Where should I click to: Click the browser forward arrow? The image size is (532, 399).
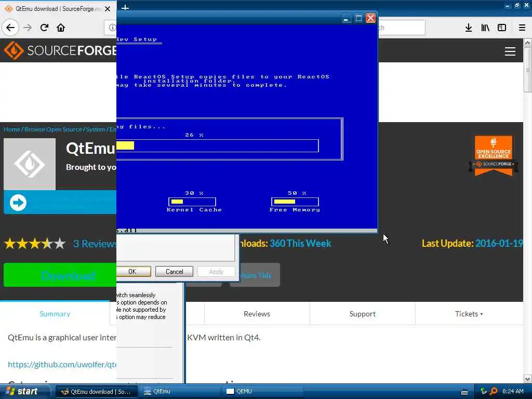(28, 28)
